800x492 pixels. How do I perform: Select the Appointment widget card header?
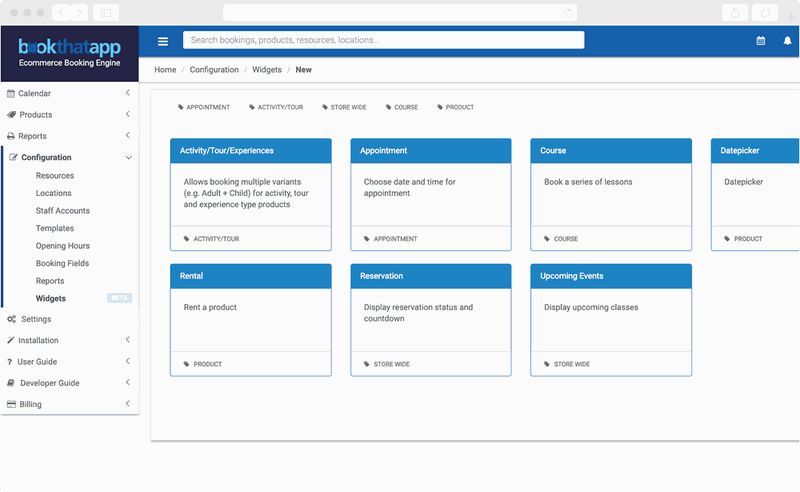[x=431, y=151]
